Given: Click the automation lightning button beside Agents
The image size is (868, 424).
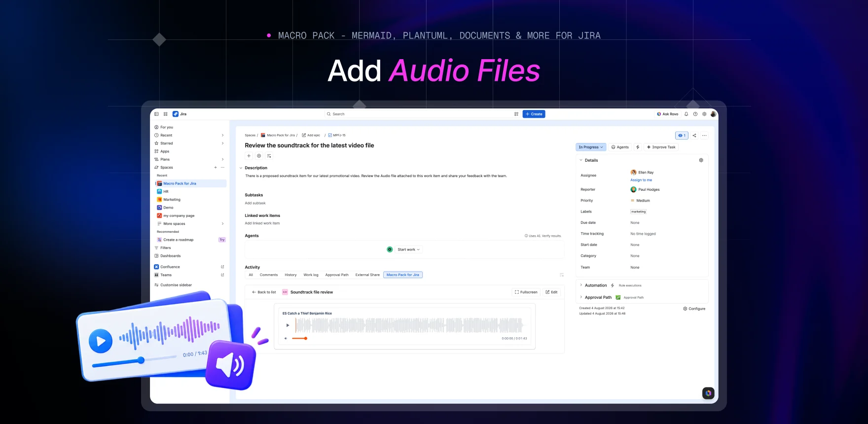Looking at the screenshot, I should click(x=638, y=147).
